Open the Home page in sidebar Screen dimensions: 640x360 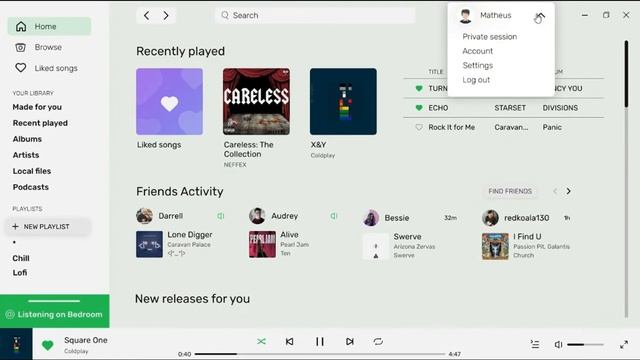click(x=49, y=27)
